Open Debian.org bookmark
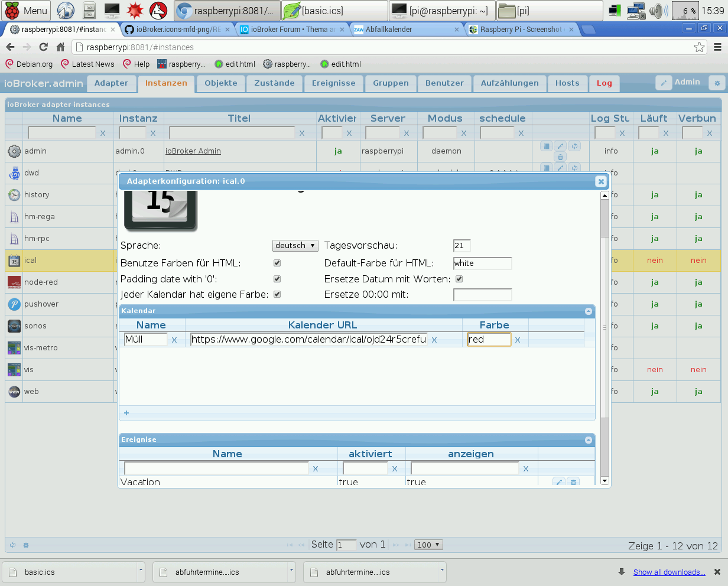This screenshot has height=586, width=728. coord(29,64)
